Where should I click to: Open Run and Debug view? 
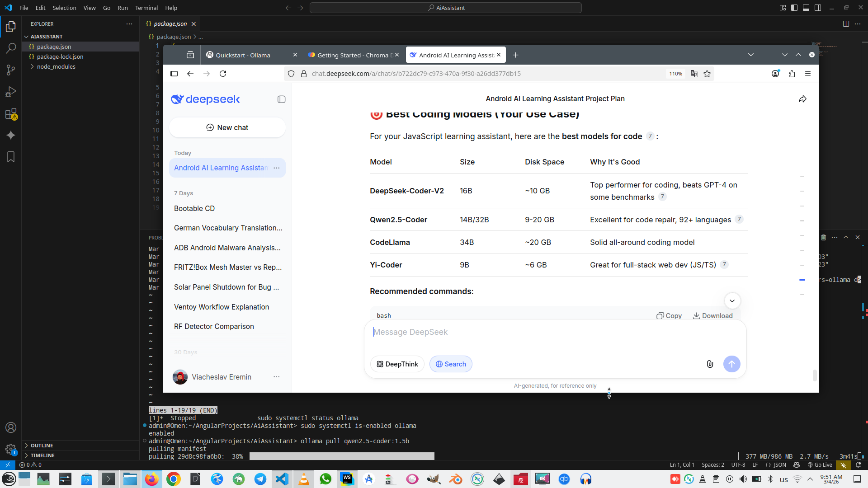tap(11, 92)
